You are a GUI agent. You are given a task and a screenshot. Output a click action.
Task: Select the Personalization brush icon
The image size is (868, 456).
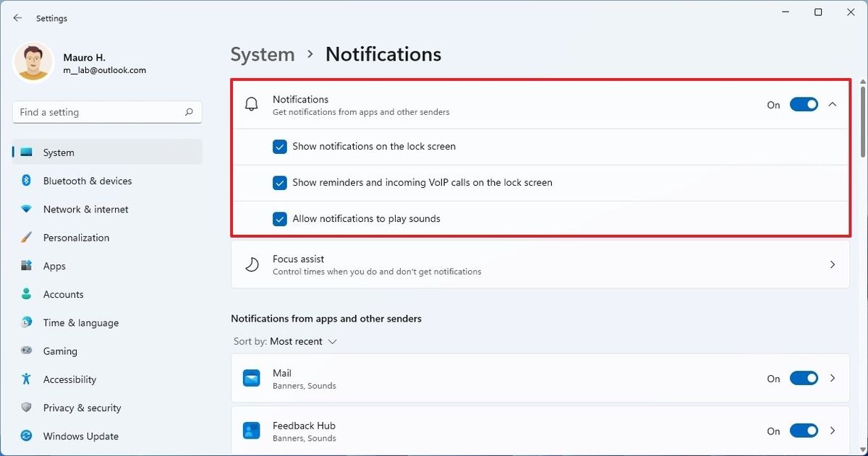point(25,237)
